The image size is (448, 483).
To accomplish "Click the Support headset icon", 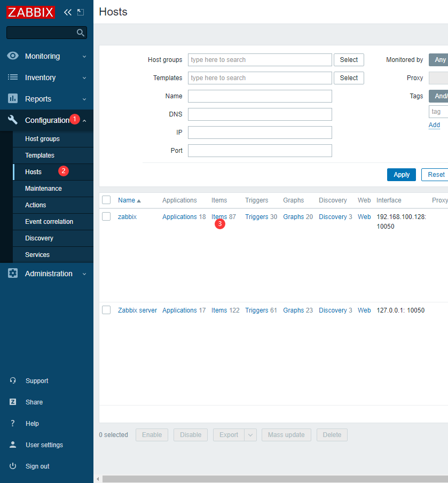I will click(13, 380).
